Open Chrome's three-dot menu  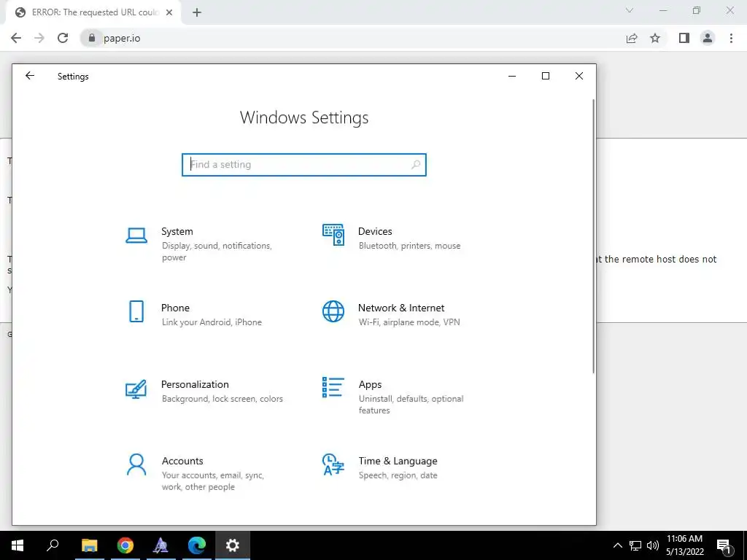731,38
